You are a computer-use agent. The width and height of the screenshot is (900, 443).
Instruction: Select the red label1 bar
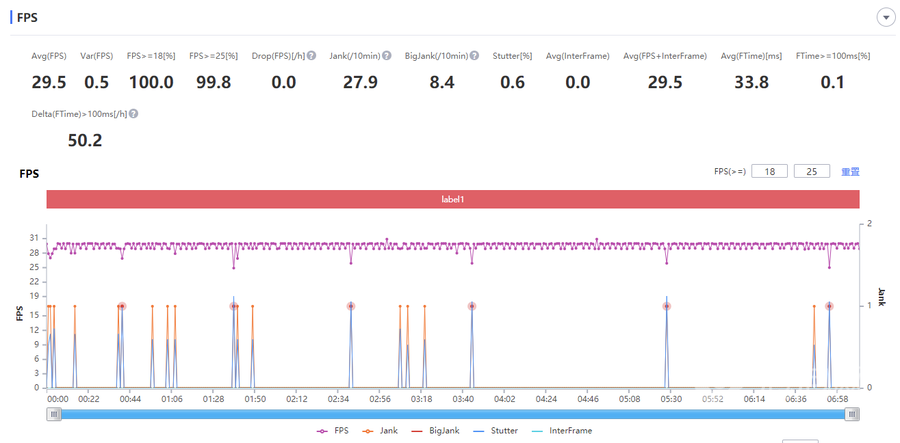click(x=452, y=199)
